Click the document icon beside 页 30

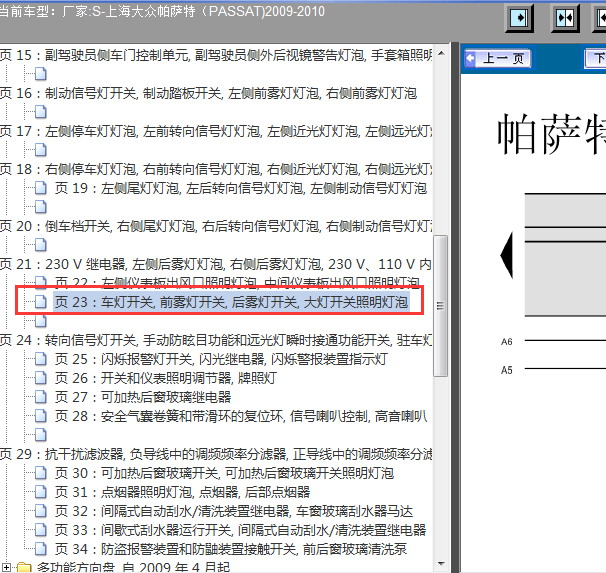pyautogui.click(x=40, y=473)
